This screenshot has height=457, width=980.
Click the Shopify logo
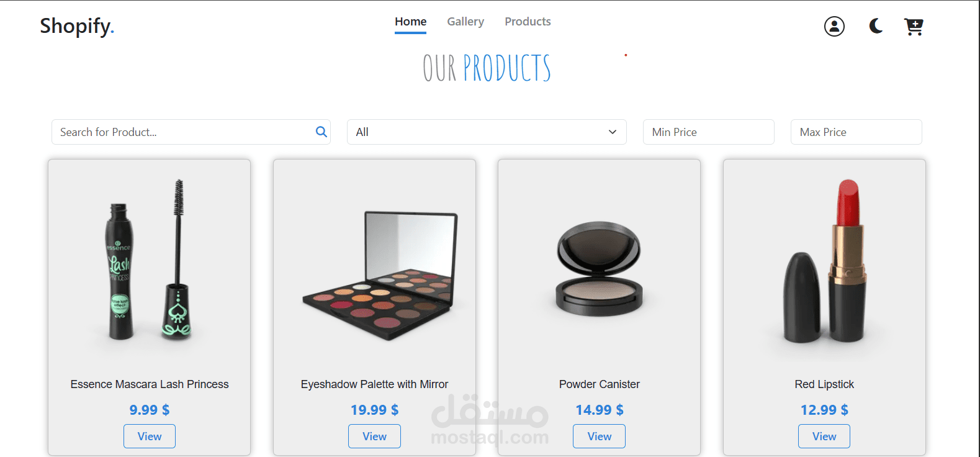pyautogui.click(x=77, y=26)
